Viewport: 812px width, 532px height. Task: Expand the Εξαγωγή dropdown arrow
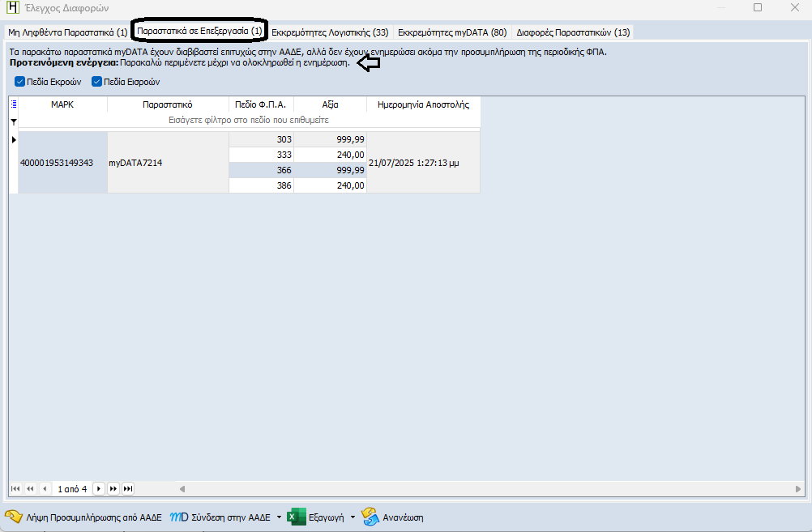(x=353, y=517)
